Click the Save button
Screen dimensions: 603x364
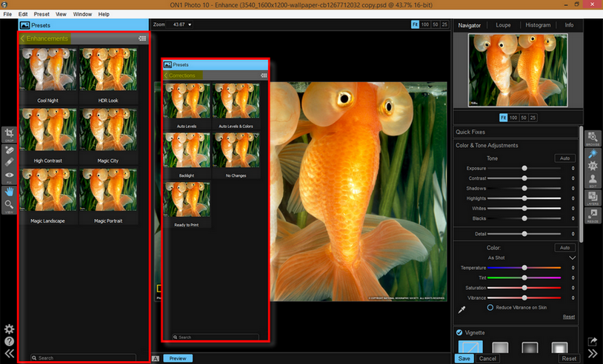[x=464, y=359]
